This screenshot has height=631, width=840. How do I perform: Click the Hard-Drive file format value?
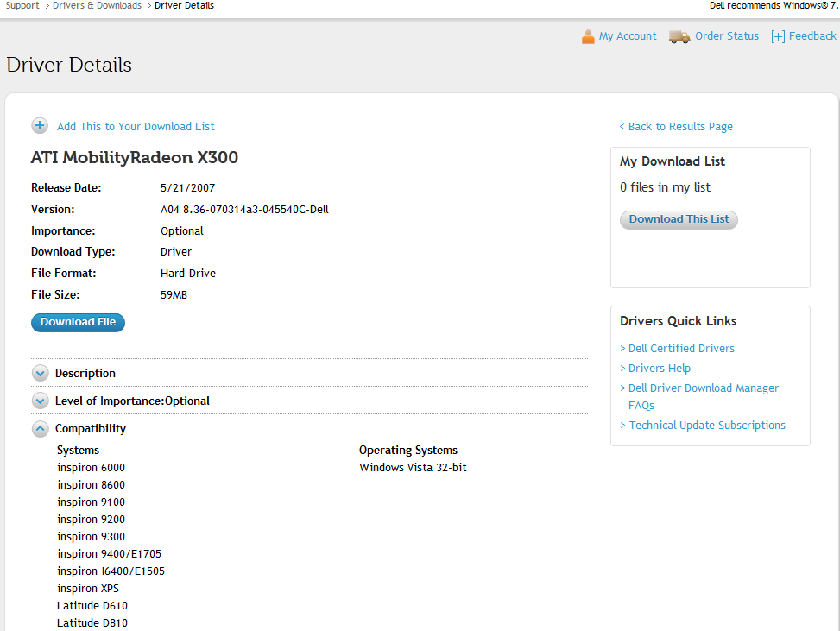[x=188, y=273]
